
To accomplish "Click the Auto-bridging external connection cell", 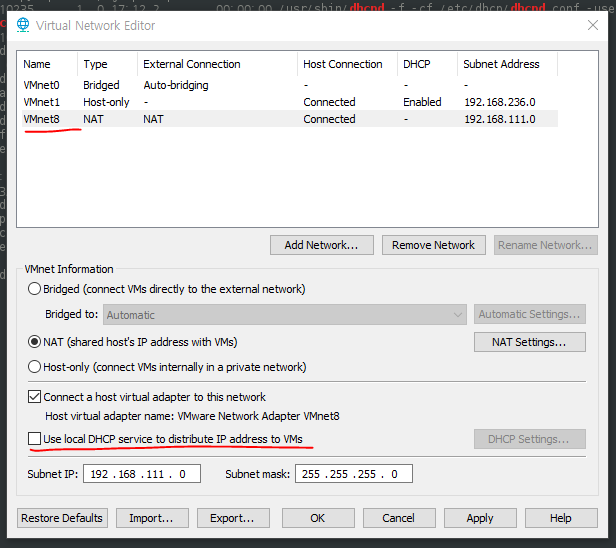I will pyautogui.click(x=176, y=85).
